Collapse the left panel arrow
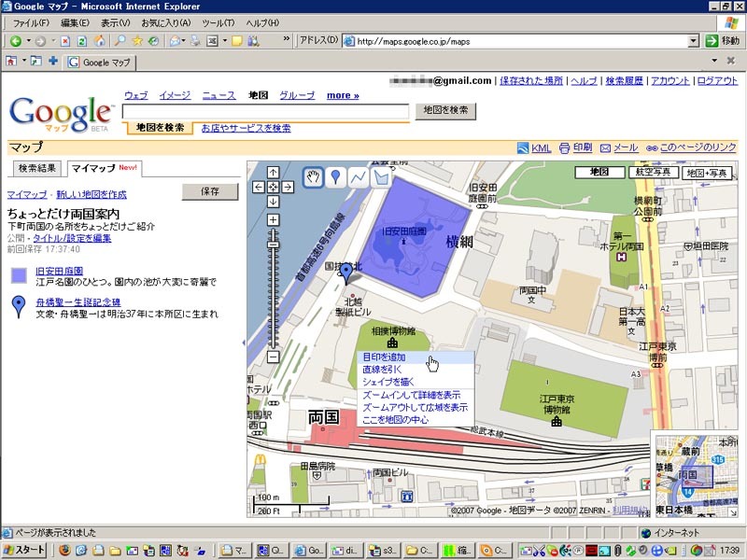The height and width of the screenshot is (560, 747). (x=244, y=343)
